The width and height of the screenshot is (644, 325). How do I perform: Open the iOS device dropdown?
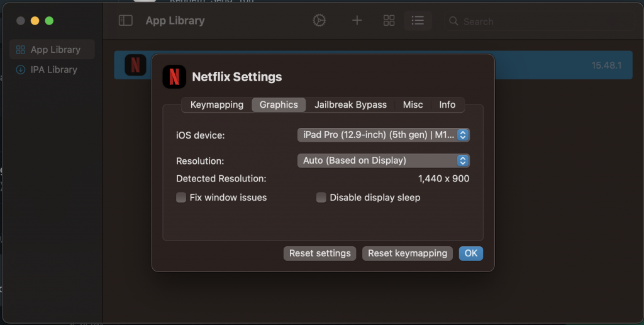[383, 135]
